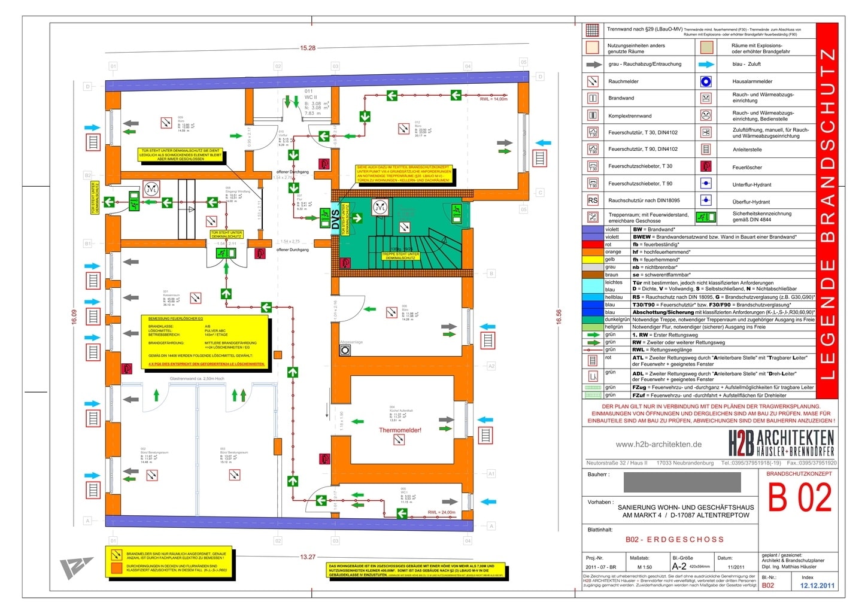Click the Feuerschutztür T 90 legend icon
This screenshot has height=614, width=868.
(593, 149)
